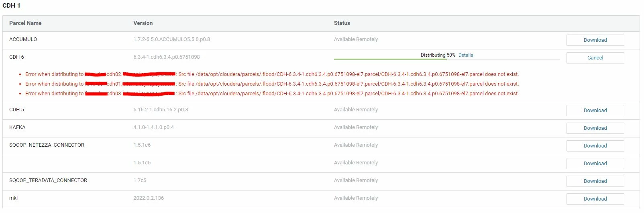Click the cdh01 distribution error message
The image size is (644, 213).
272,84
